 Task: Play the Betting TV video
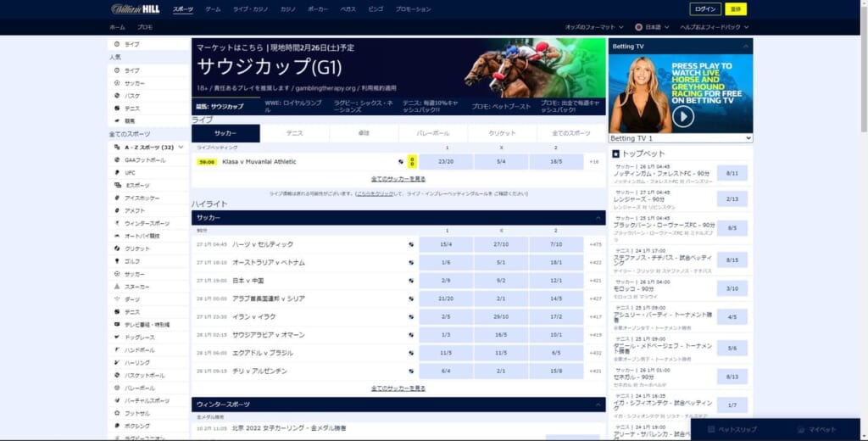[x=683, y=117]
